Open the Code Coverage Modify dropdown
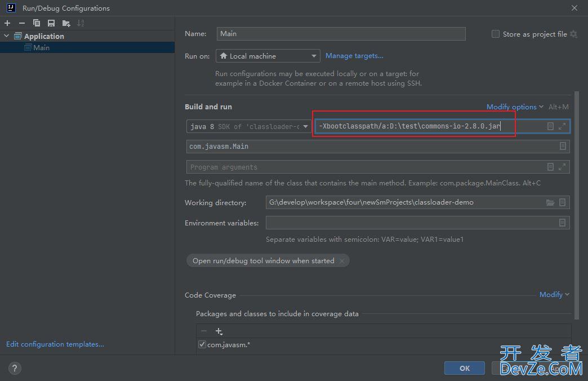The height and width of the screenshot is (381, 588). coord(554,295)
